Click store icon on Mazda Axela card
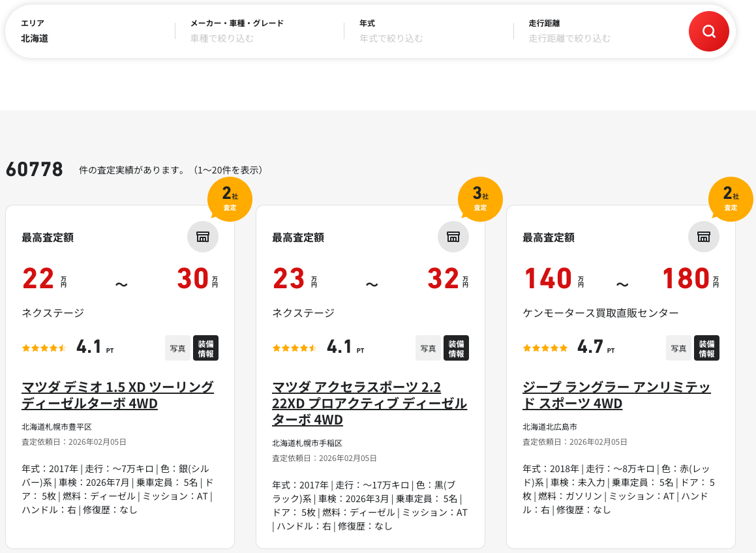The height and width of the screenshot is (553, 756). [453, 237]
